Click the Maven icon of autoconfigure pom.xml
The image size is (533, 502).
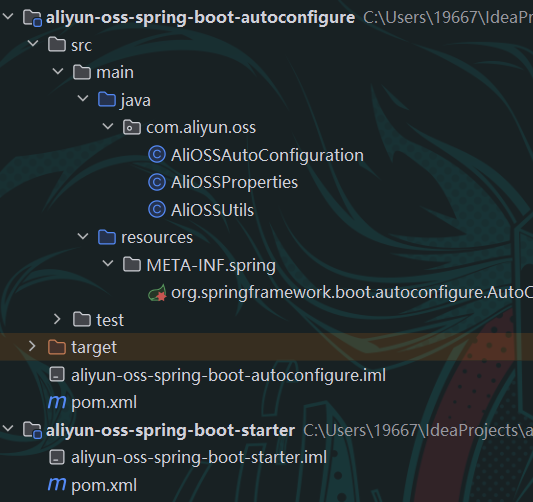tap(57, 402)
